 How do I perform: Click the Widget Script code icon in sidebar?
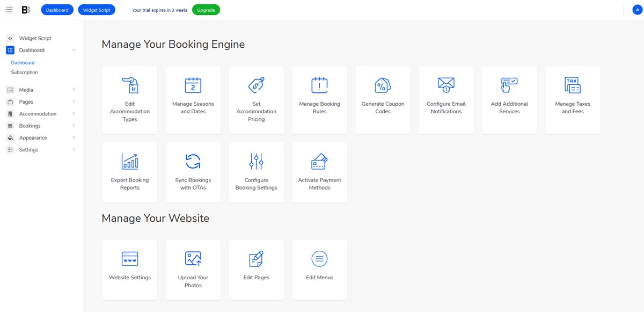[10, 38]
